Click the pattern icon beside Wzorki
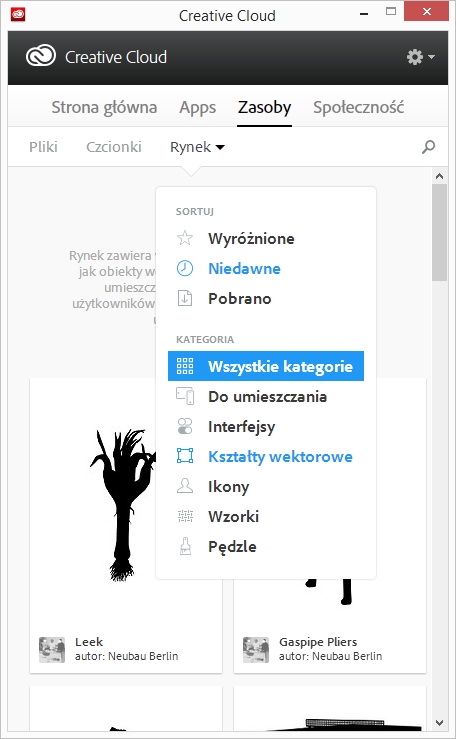456x739 pixels. pos(185,516)
